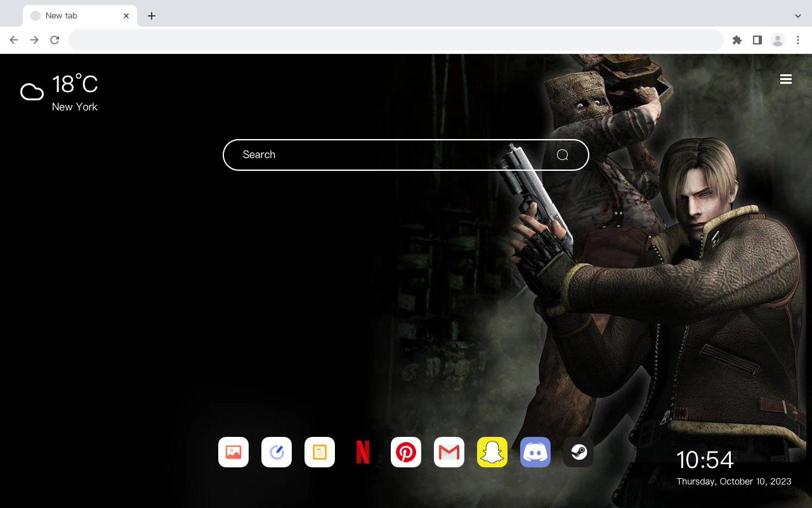This screenshot has height=508, width=812.
Task: Open the Gmail shortcut
Action: (x=449, y=452)
